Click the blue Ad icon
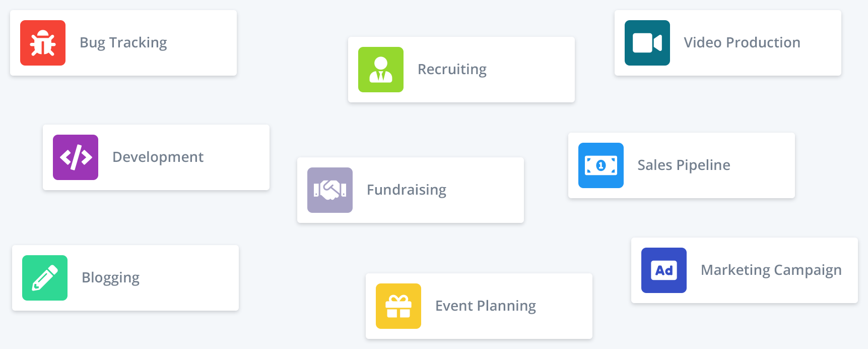Viewport: 868px width, 349px height. pyautogui.click(x=664, y=270)
